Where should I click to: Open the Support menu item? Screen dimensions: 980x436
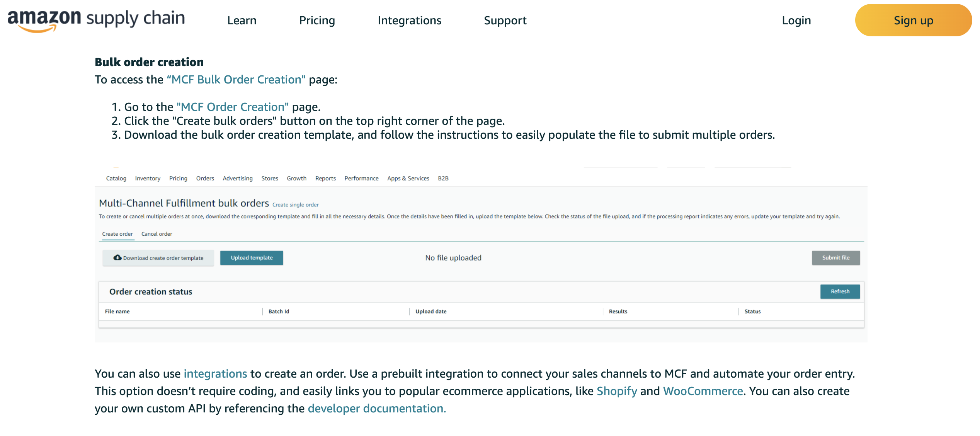(x=505, y=20)
